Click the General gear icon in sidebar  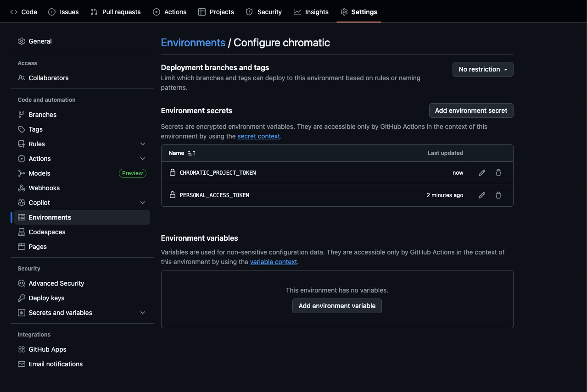coord(22,41)
